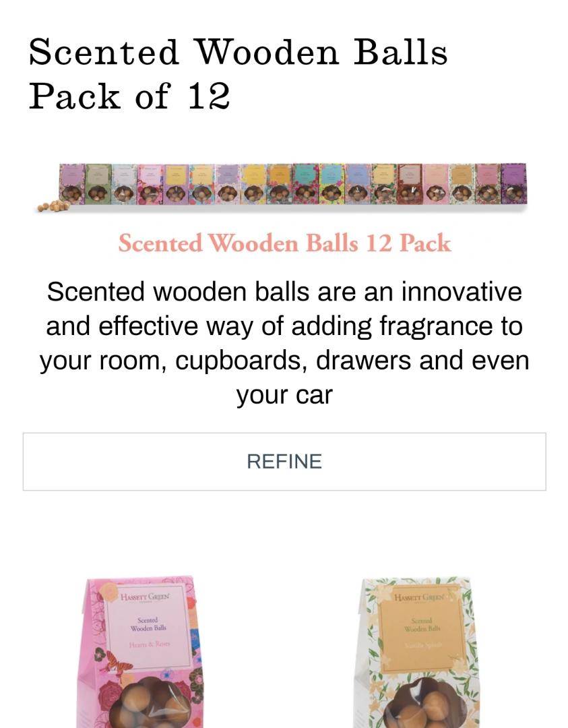Select the Scented Wooden Balls 12 Pack title
The width and height of the screenshot is (568, 728).
click(x=284, y=243)
